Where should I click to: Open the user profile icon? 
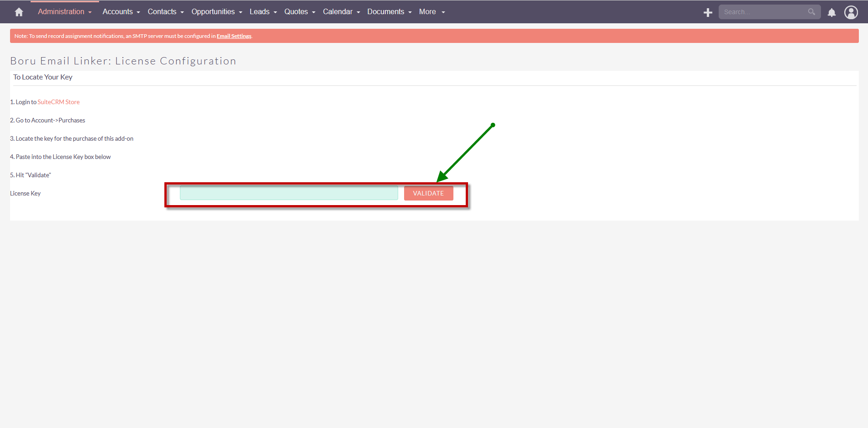[x=851, y=12]
